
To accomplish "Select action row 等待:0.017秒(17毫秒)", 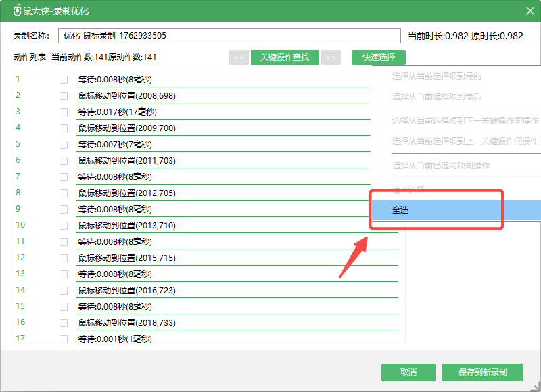I will coord(118,112).
